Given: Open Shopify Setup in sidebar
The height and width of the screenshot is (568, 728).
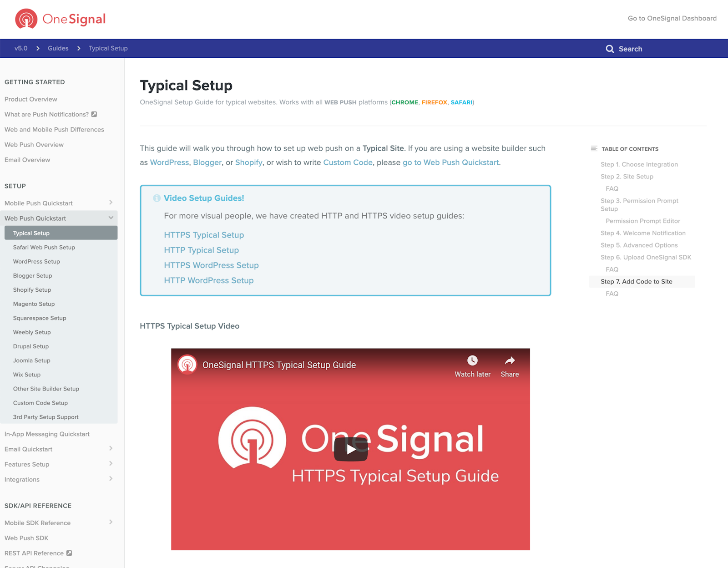Looking at the screenshot, I should tap(32, 289).
